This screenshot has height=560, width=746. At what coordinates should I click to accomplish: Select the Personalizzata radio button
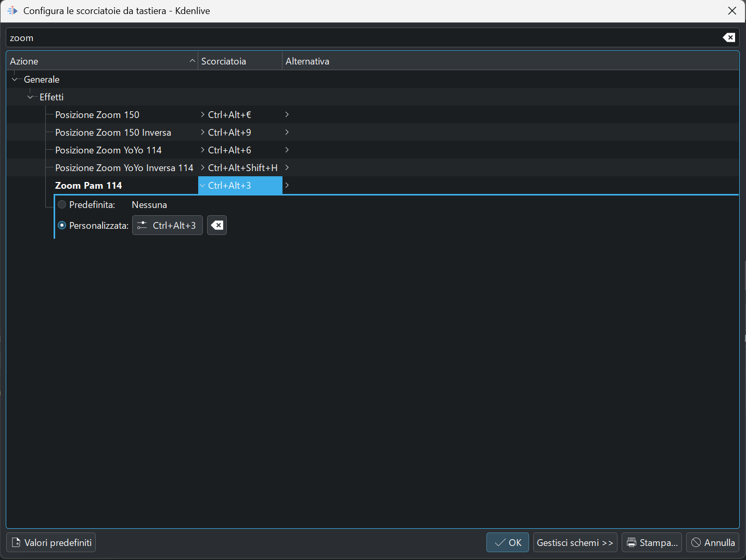pos(62,226)
